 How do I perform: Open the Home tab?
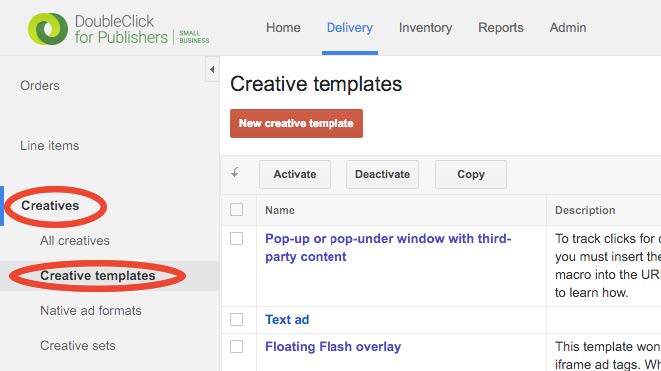(283, 28)
